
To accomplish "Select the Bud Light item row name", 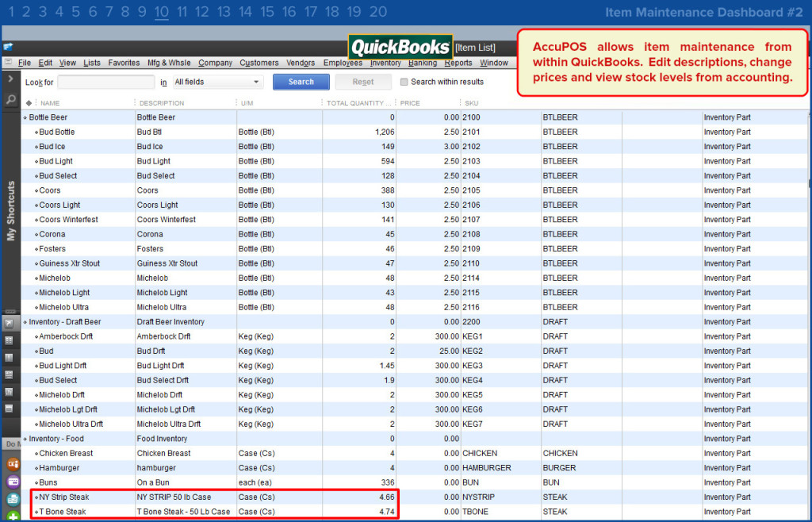I will pos(56,162).
